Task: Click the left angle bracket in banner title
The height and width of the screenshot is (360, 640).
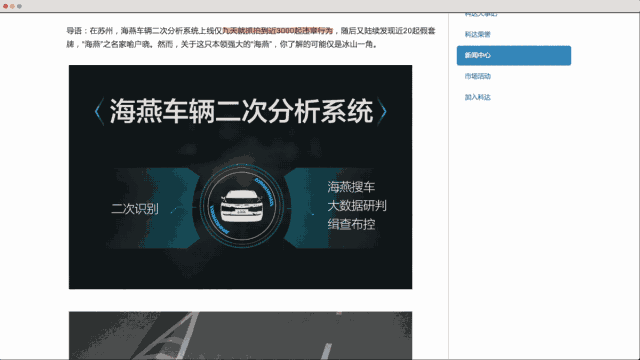Action: (99, 111)
